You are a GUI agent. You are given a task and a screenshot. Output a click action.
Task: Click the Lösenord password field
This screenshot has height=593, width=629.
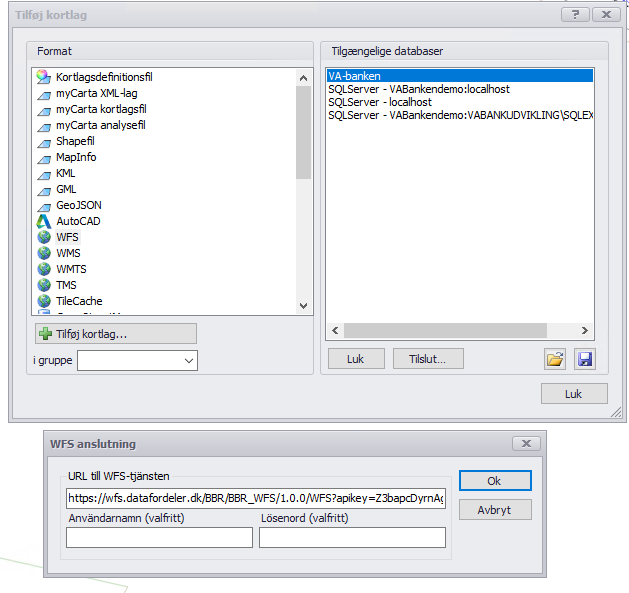(352, 538)
